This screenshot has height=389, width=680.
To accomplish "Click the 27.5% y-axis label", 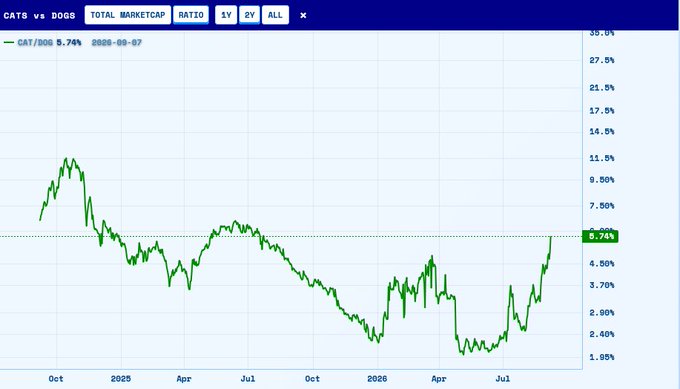I will pos(602,60).
